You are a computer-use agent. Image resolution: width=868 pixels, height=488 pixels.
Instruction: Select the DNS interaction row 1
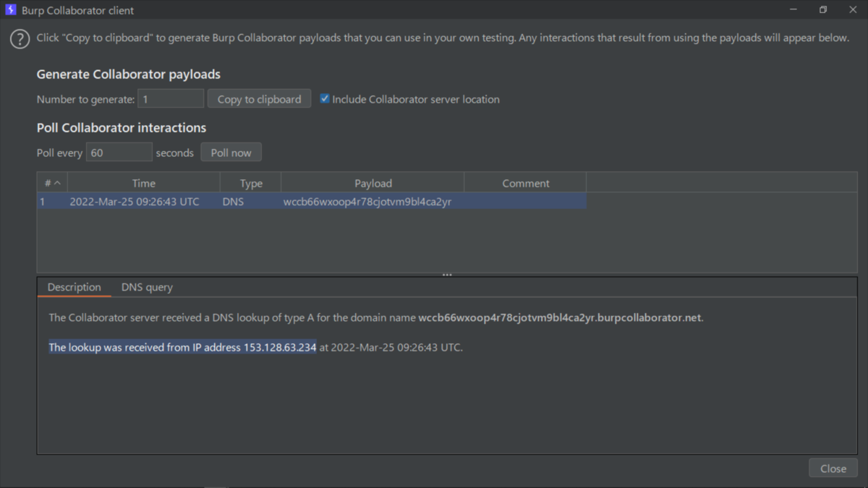point(312,202)
